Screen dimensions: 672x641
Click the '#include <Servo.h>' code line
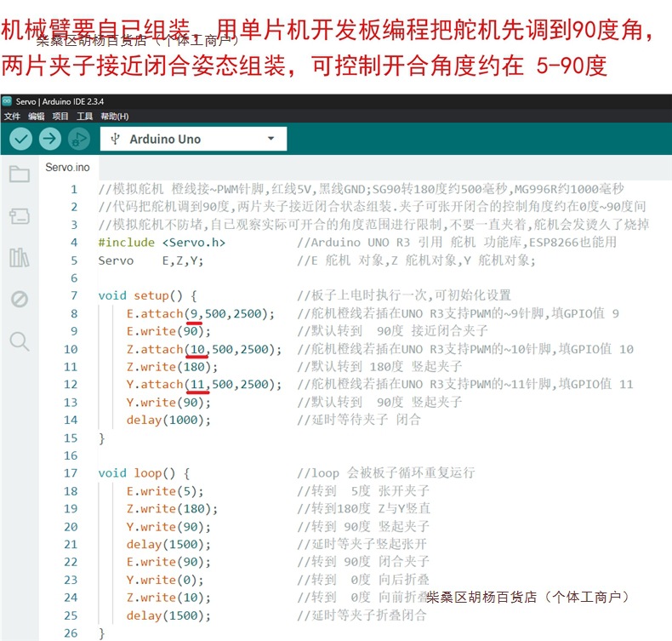click(162, 243)
